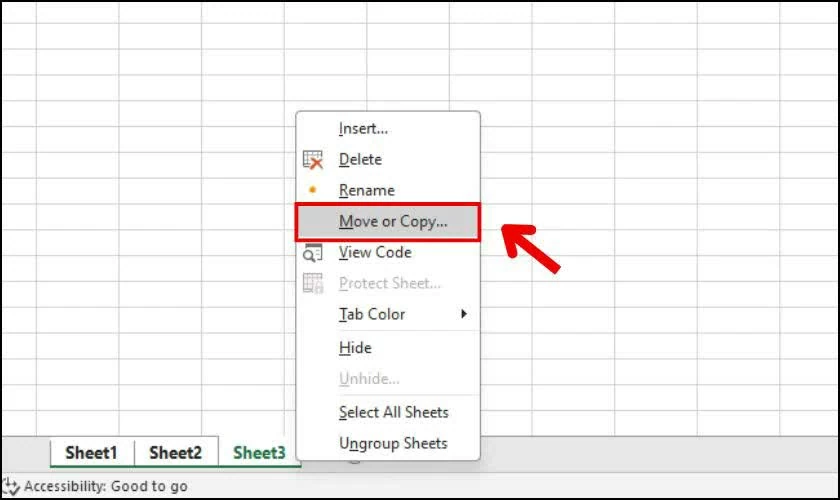Viewport: 840px width, 500px height.
Task: Click the View Code text label
Action: pos(375,252)
